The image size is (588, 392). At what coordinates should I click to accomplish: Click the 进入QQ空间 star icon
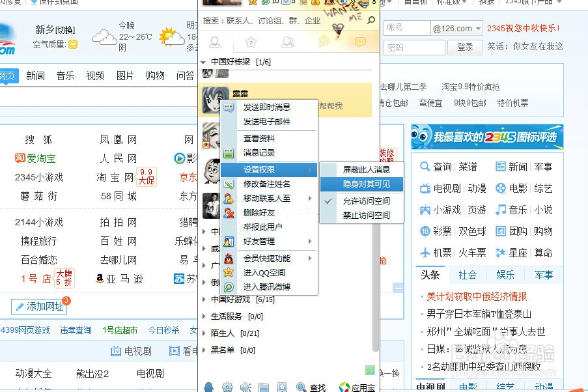click(229, 273)
